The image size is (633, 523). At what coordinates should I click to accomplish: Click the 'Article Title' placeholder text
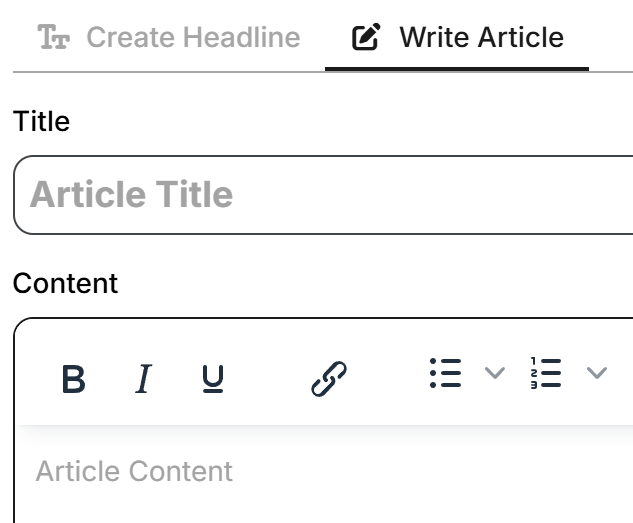131,195
